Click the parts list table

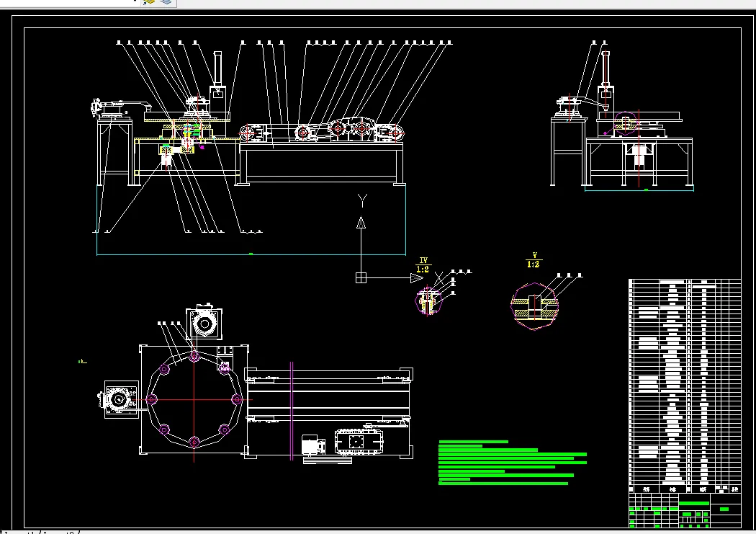pyautogui.click(x=685, y=386)
